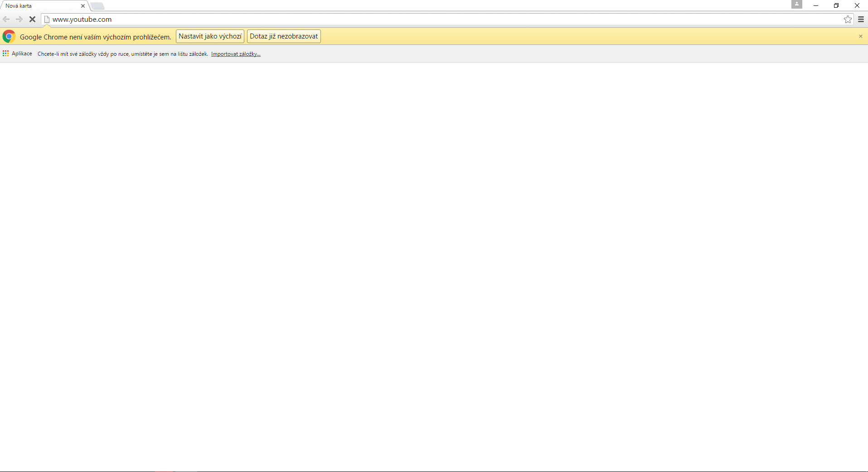Click the "Aplikace" shortcut label
Viewport: 868px width, 472px height.
(x=21, y=53)
